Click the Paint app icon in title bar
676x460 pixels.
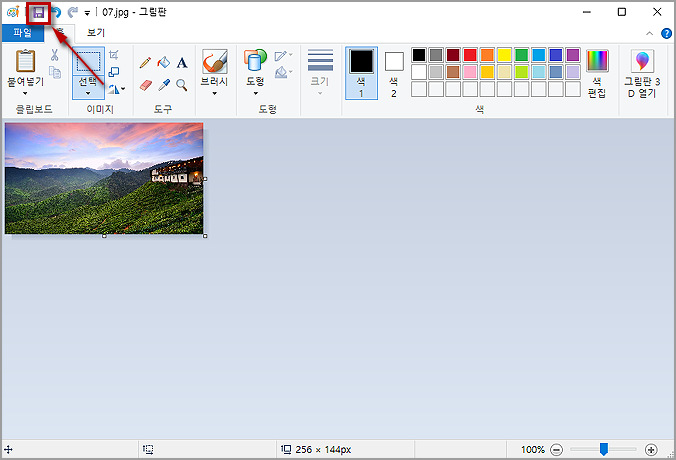pyautogui.click(x=13, y=12)
